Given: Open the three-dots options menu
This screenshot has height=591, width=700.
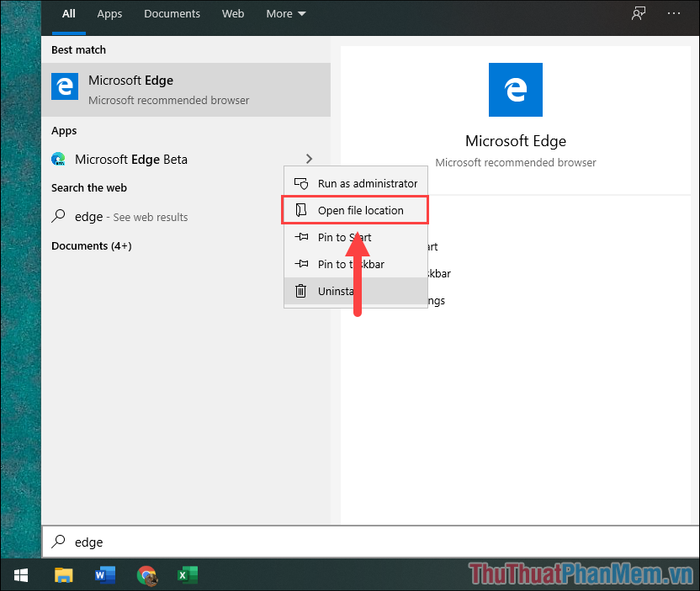Looking at the screenshot, I should pyautogui.click(x=673, y=13).
